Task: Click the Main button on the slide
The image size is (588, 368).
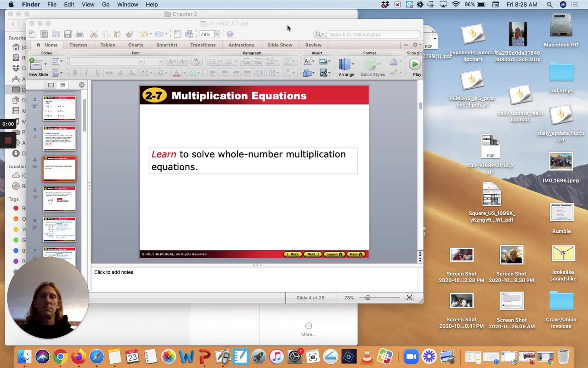Action: pos(356,254)
